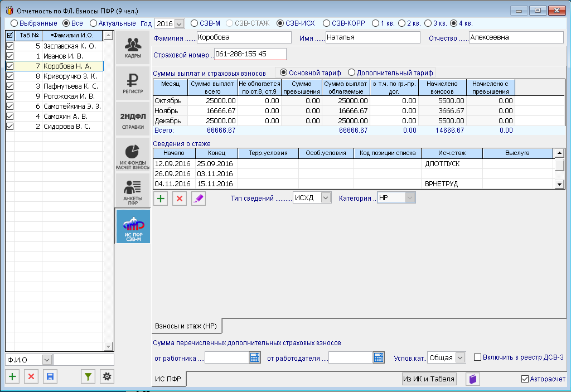Image resolution: width=571 pixels, height=392 pixels.
Task: Open the Ф.И.О search-field dropdown
Action: [x=47, y=360]
